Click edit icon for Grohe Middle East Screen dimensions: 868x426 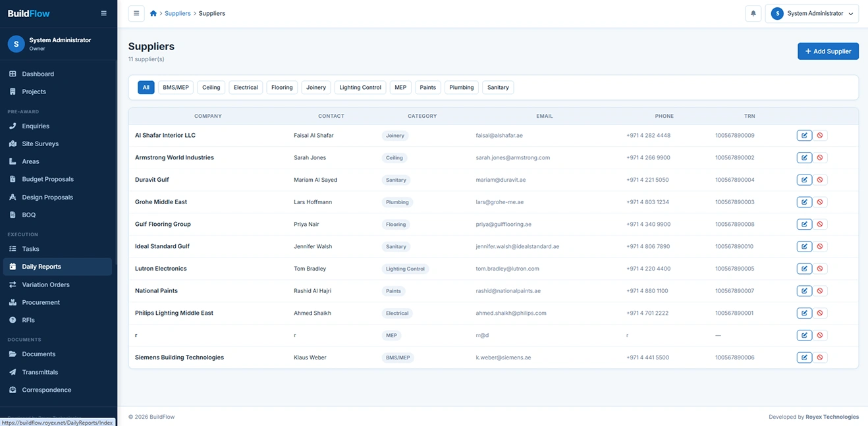pos(804,202)
